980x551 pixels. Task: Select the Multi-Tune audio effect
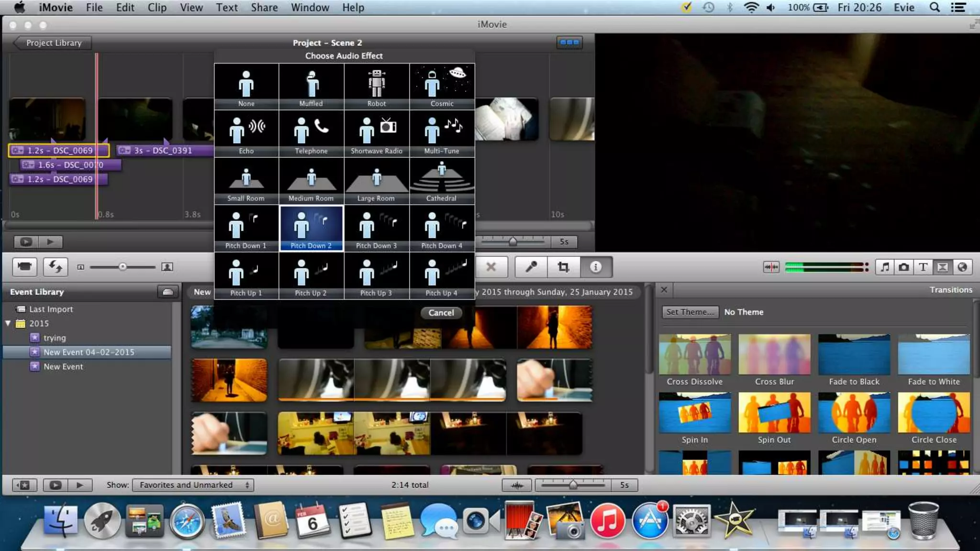tap(442, 134)
